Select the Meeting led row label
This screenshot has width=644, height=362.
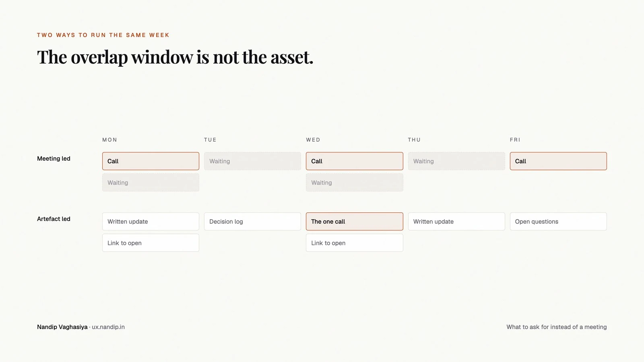tap(54, 158)
